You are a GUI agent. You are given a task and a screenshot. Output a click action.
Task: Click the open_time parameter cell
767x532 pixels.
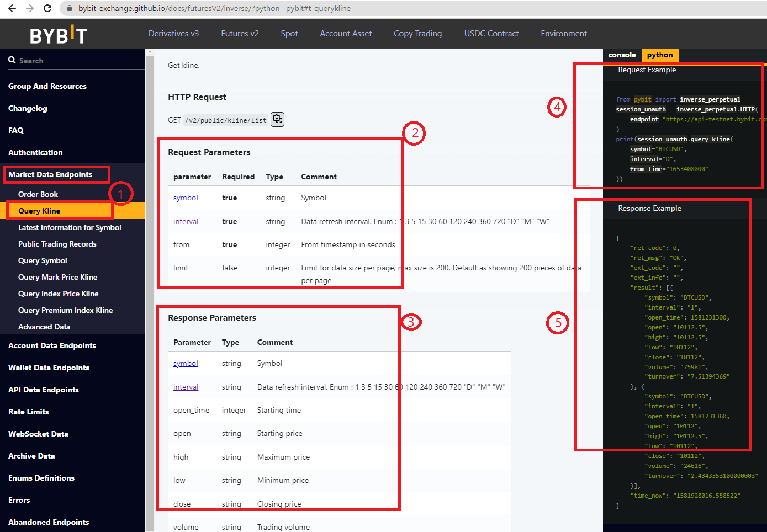(x=191, y=411)
